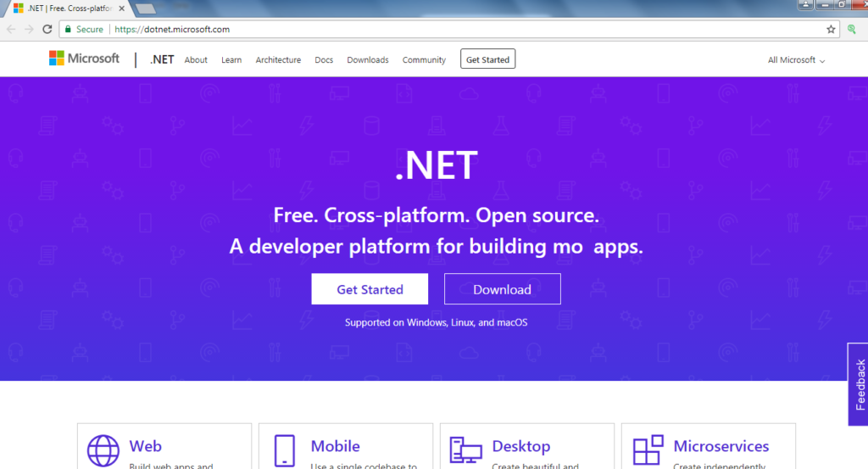868x469 pixels.
Task: Expand the All Microsoft dropdown
Action: 796,60
